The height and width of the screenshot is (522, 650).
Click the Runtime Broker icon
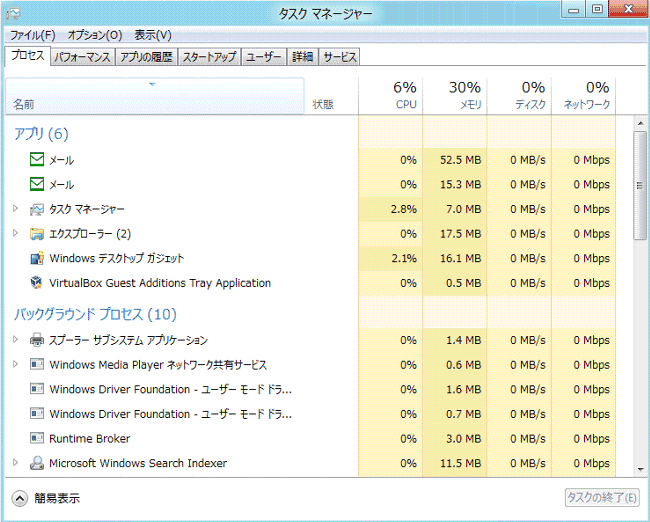[37, 438]
